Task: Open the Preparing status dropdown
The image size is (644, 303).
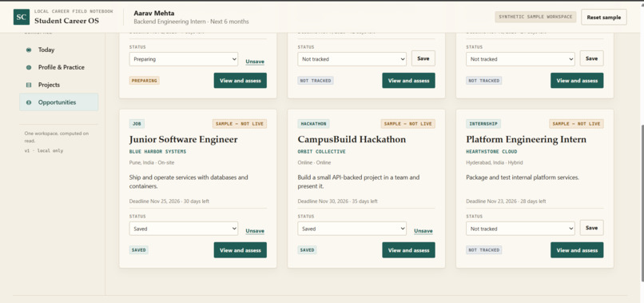Action: tap(184, 59)
